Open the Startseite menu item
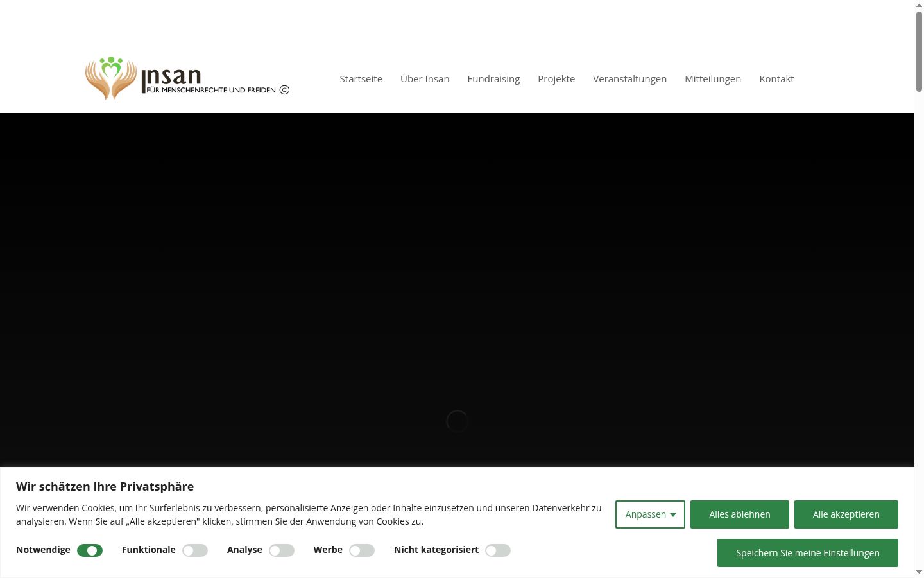 pos(361,79)
